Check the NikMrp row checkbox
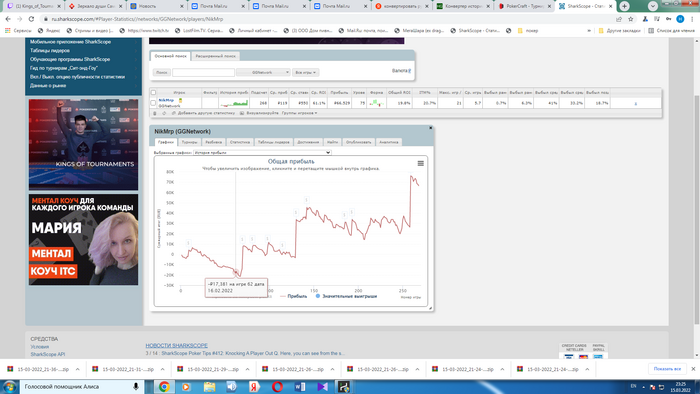Screen dimensions: 700x394 click(153, 103)
